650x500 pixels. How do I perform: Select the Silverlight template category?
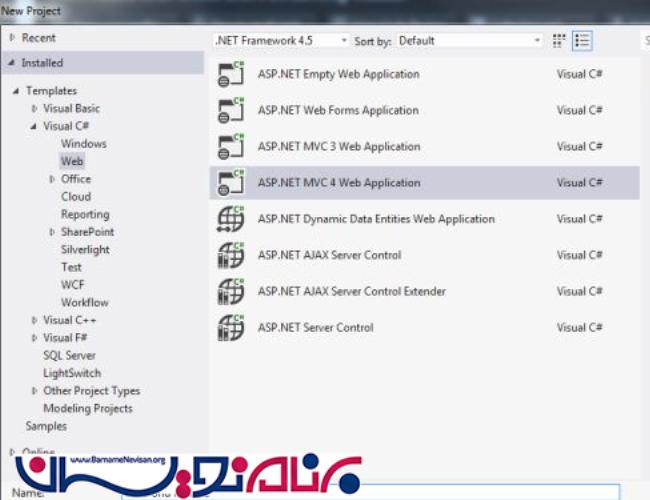[x=85, y=250]
